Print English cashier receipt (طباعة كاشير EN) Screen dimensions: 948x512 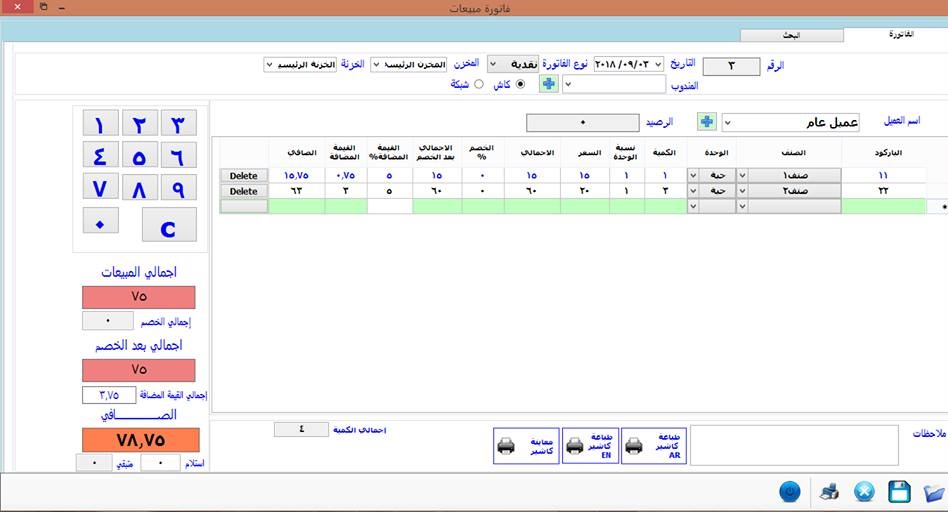590,446
